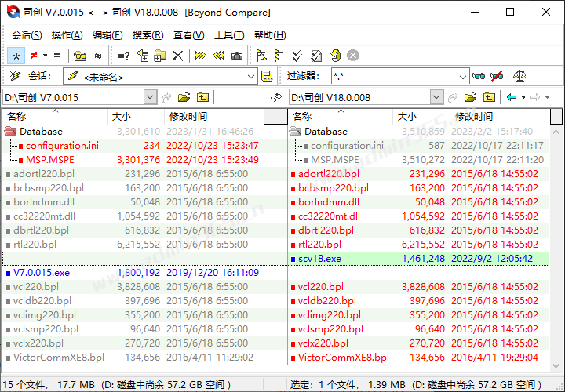Click the Swap Sides icon between paths
This screenshot has height=392, width=565.
[276, 97]
